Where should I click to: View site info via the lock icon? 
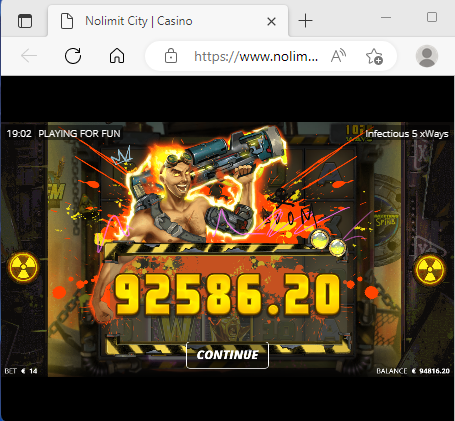171,56
